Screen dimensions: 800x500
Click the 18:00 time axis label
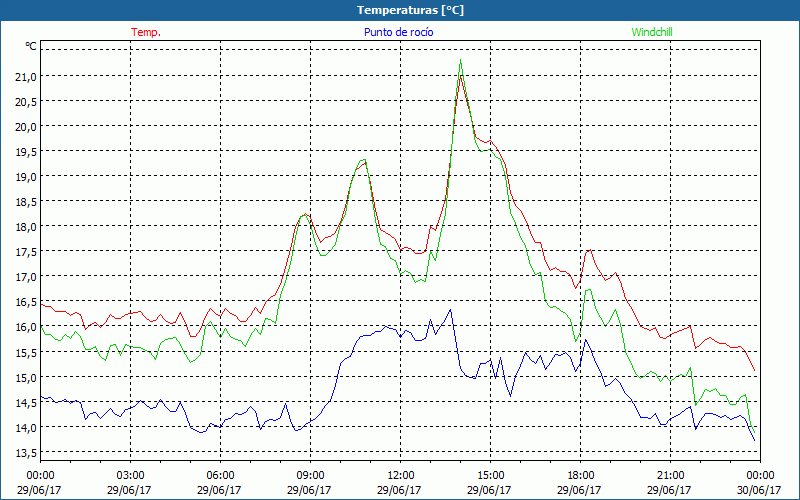point(580,475)
